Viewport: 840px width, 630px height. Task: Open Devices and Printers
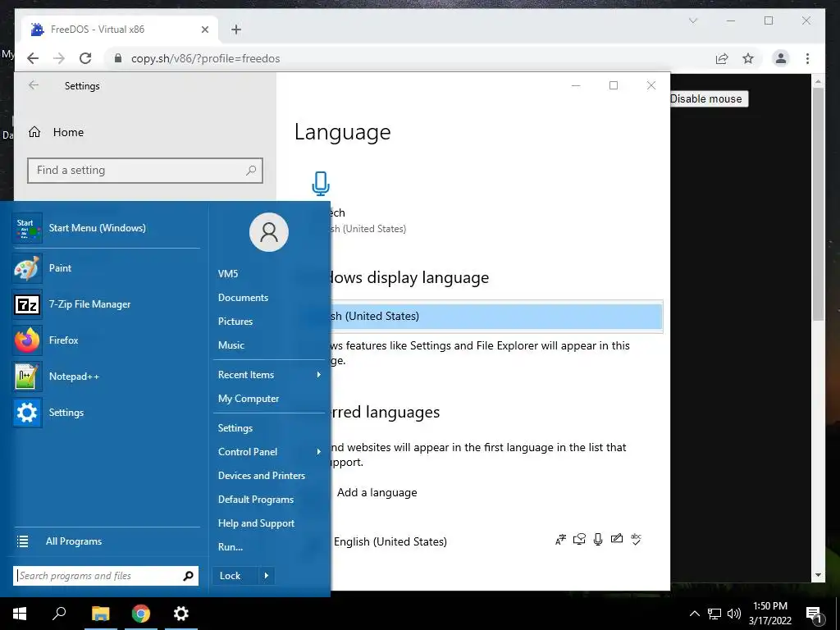(x=262, y=476)
